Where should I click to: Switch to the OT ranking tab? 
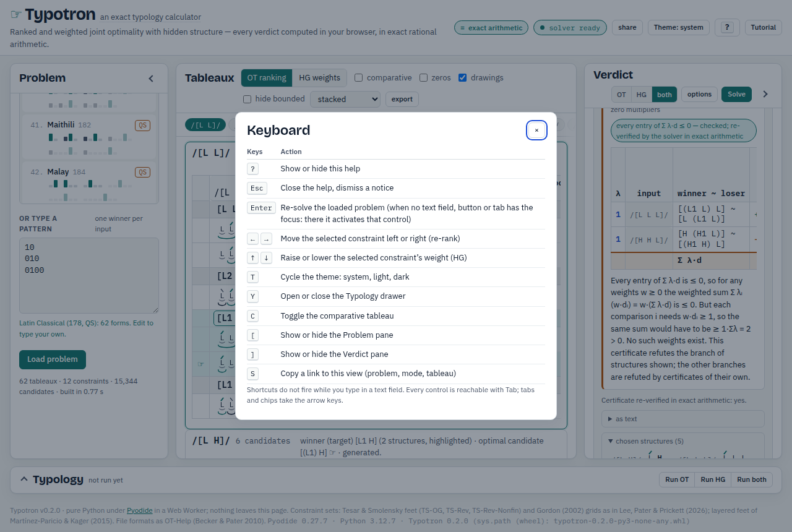(x=266, y=78)
